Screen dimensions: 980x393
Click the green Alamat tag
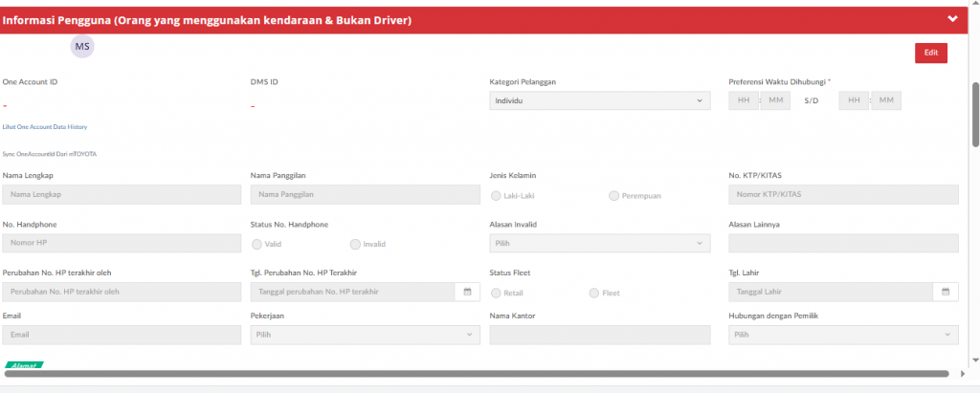pyautogui.click(x=24, y=364)
